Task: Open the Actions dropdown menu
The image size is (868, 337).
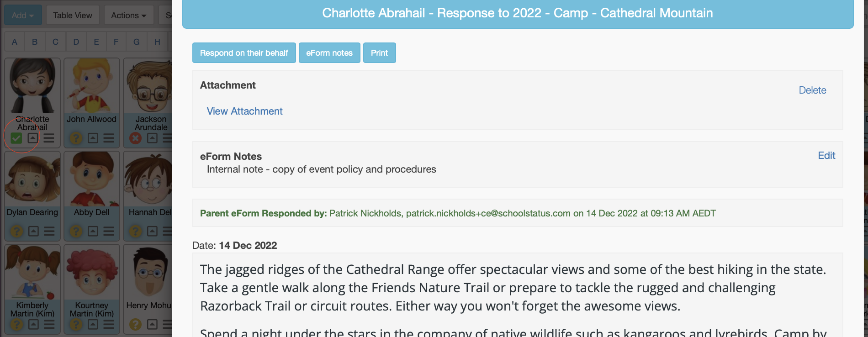Action: (128, 16)
